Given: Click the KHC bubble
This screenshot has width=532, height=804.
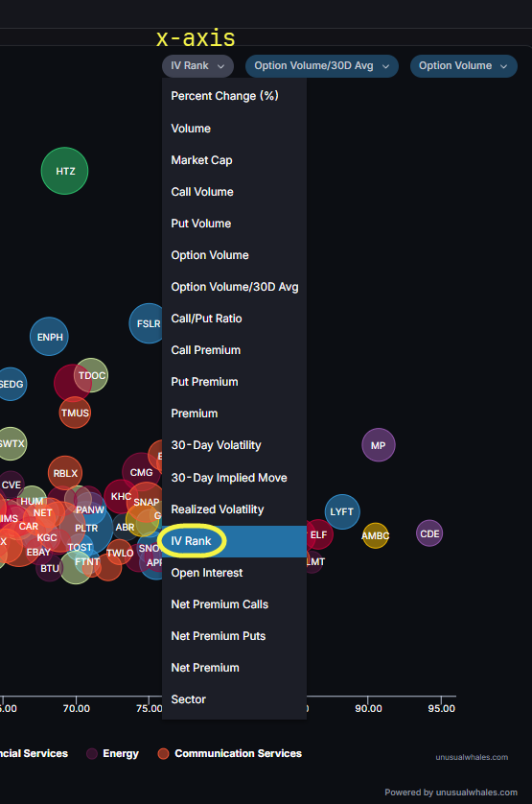Looking at the screenshot, I should pyautogui.click(x=121, y=496).
